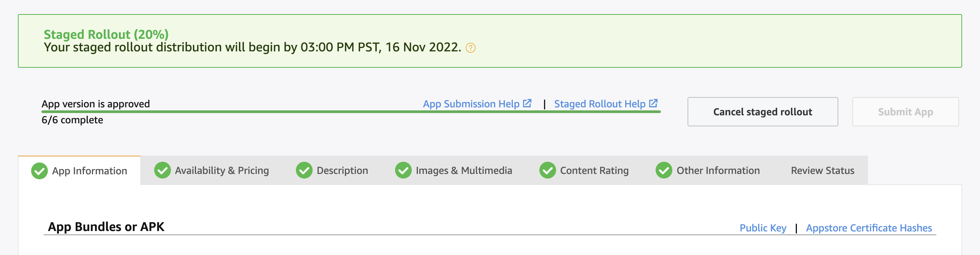The height and width of the screenshot is (255, 980).
Task: View the Review Status tab
Action: tap(822, 171)
